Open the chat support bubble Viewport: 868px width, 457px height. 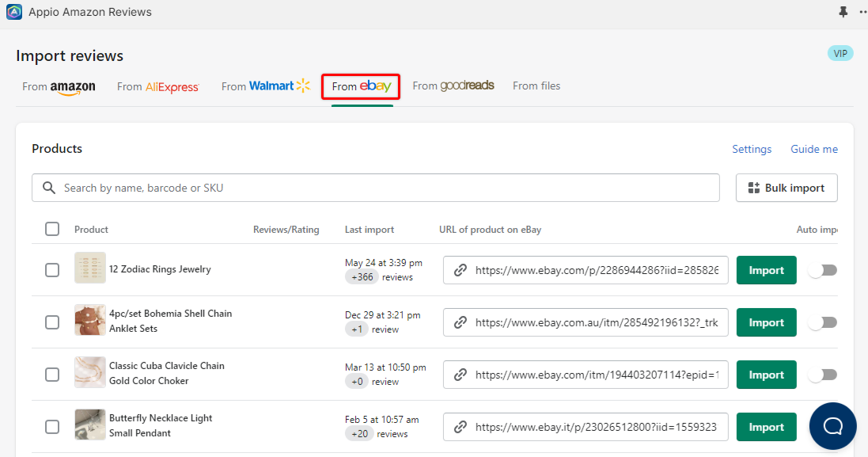point(832,426)
